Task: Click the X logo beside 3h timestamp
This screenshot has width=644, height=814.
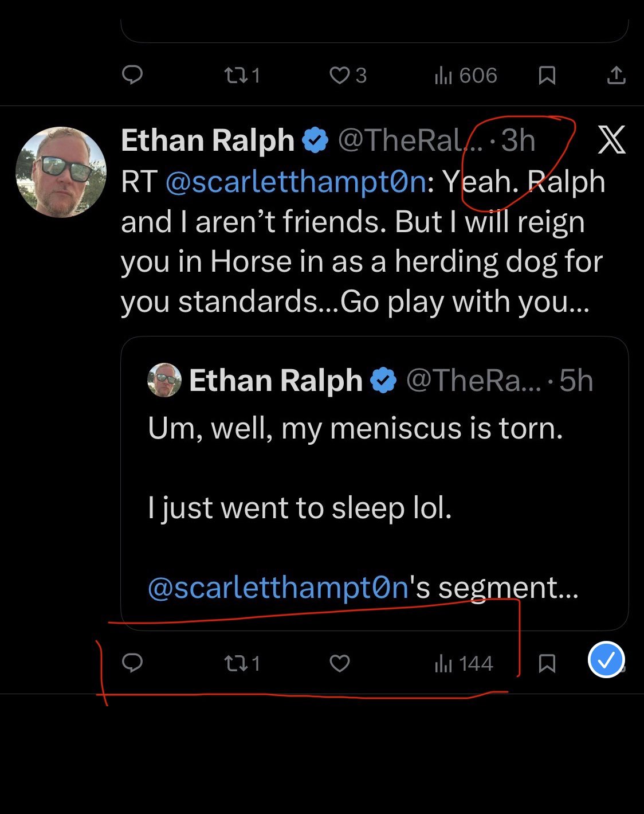Action: [x=611, y=140]
